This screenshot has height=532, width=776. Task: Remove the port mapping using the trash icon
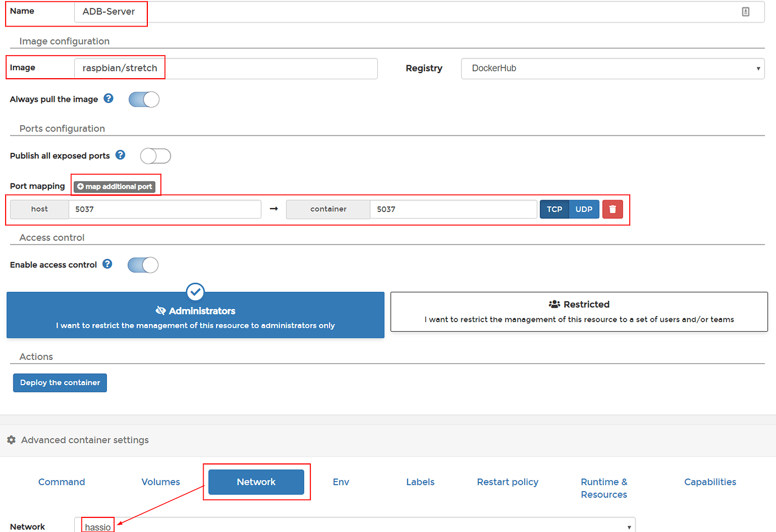(612, 209)
